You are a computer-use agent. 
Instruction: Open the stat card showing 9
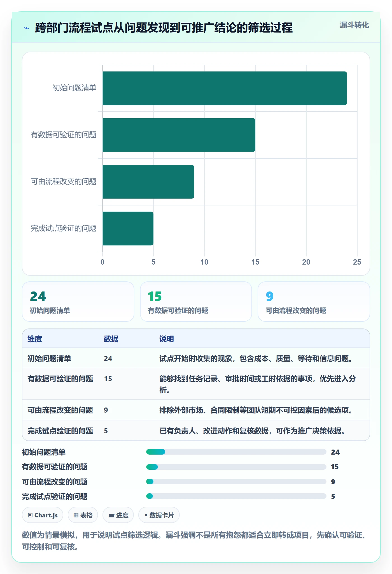pos(314,302)
